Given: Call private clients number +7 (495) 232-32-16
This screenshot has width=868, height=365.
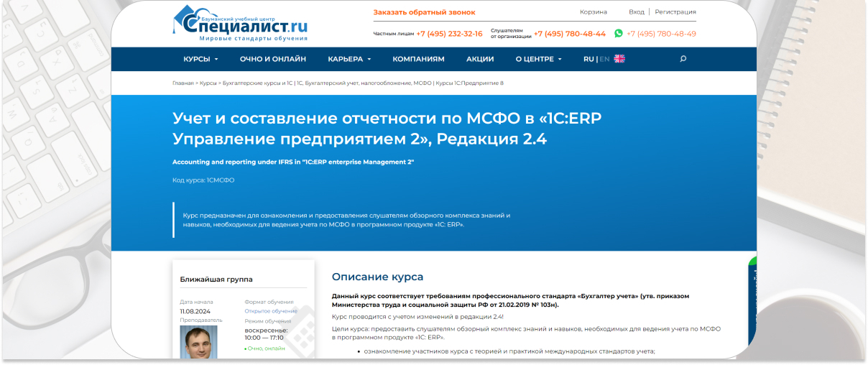Looking at the screenshot, I should point(449,34).
